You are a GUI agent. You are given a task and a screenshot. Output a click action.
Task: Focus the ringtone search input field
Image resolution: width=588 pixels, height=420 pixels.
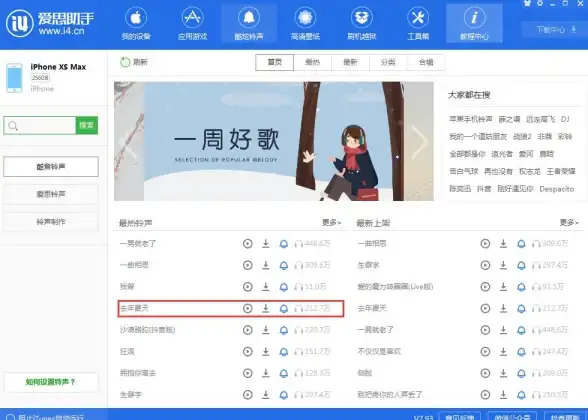[x=40, y=125]
